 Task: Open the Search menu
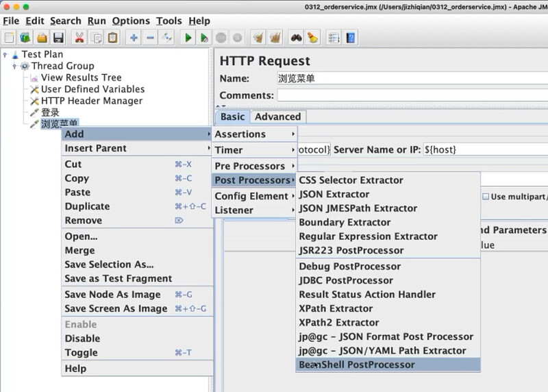65,21
